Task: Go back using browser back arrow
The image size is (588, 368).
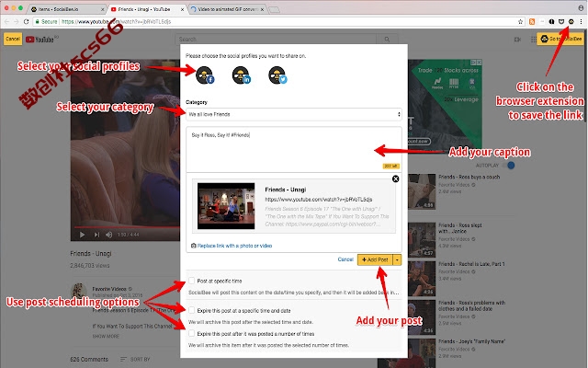Action: [6, 21]
